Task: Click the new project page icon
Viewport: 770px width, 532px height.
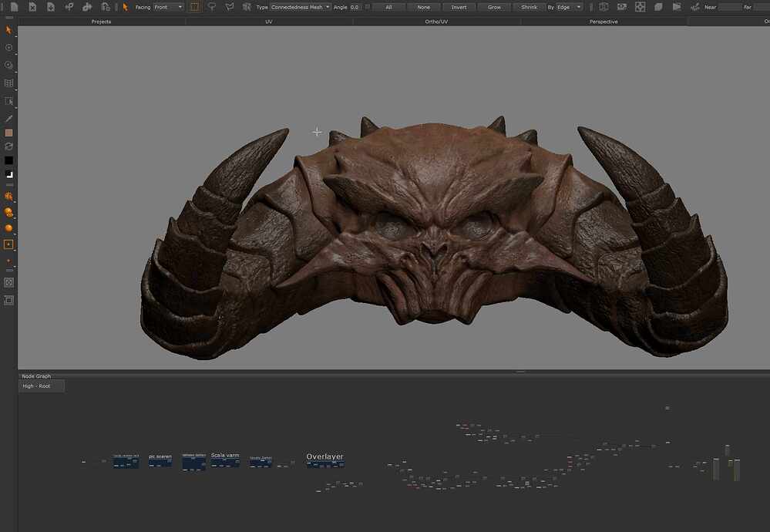Action: 14,7
